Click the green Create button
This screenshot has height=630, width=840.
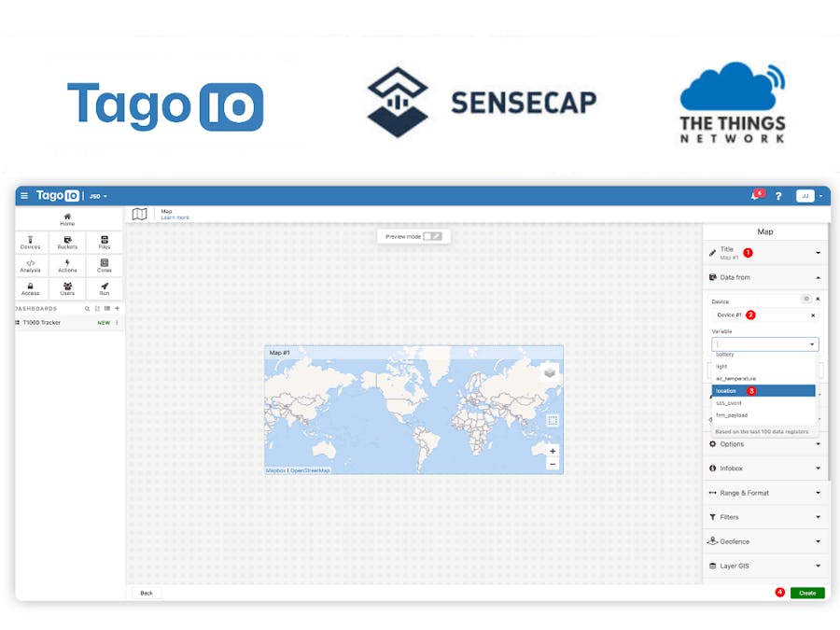807,593
